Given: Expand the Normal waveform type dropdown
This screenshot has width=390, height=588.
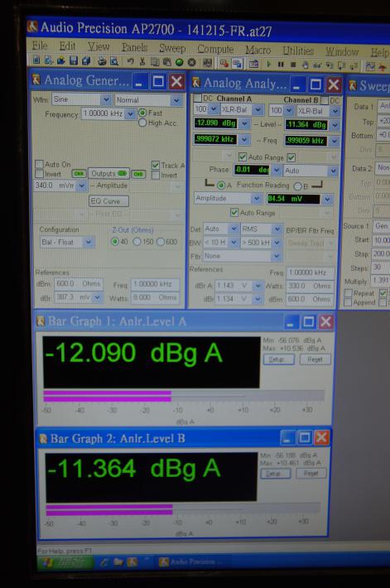Looking at the screenshot, I should [x=176, y=100].
